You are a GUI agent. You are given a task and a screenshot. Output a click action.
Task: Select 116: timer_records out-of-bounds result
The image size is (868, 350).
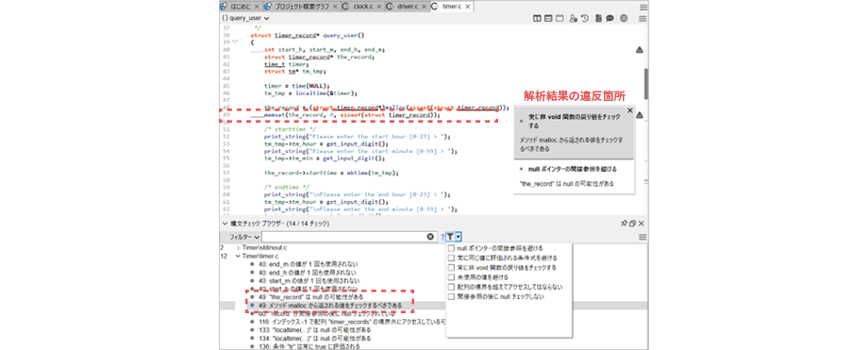(352, 322)
